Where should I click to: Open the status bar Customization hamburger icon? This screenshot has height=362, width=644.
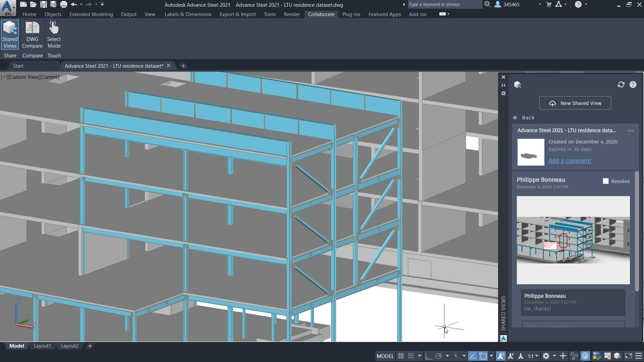[x=639, y=356]
